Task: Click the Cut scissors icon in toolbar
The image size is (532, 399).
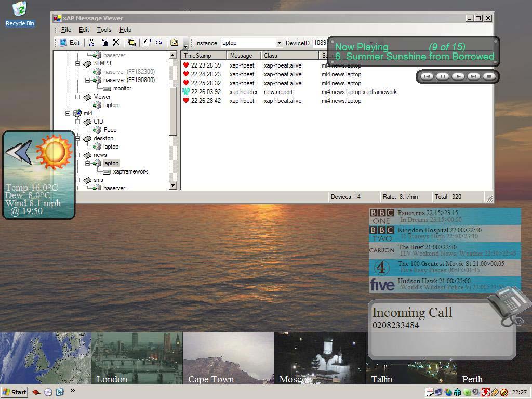Action: [x=92, y=43]
